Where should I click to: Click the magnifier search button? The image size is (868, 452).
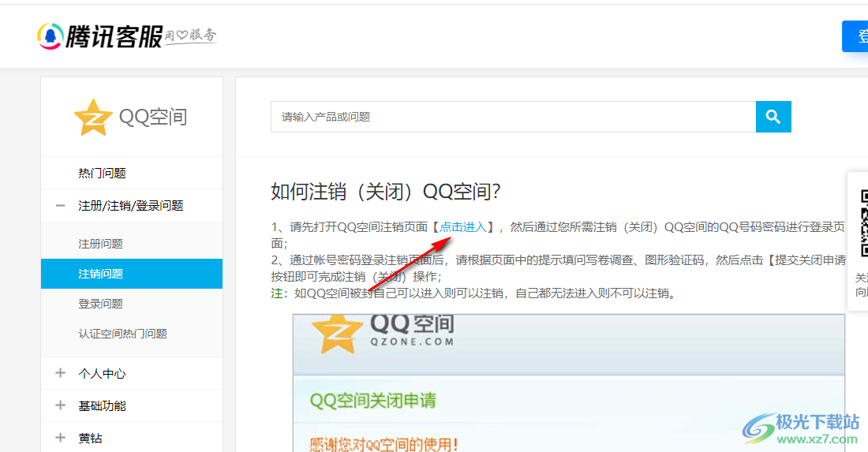click(x=773, y=117)
